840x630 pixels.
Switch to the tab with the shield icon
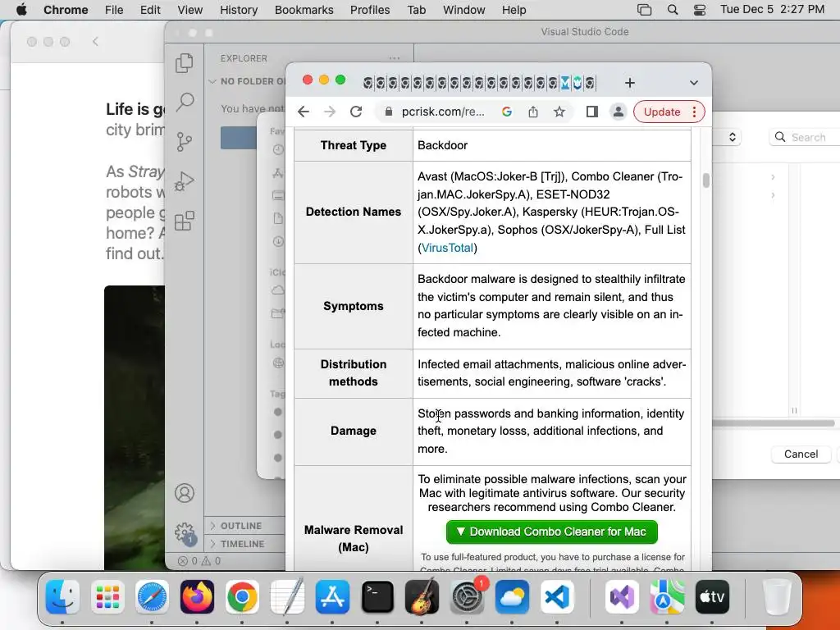click(x=577, y=83)
